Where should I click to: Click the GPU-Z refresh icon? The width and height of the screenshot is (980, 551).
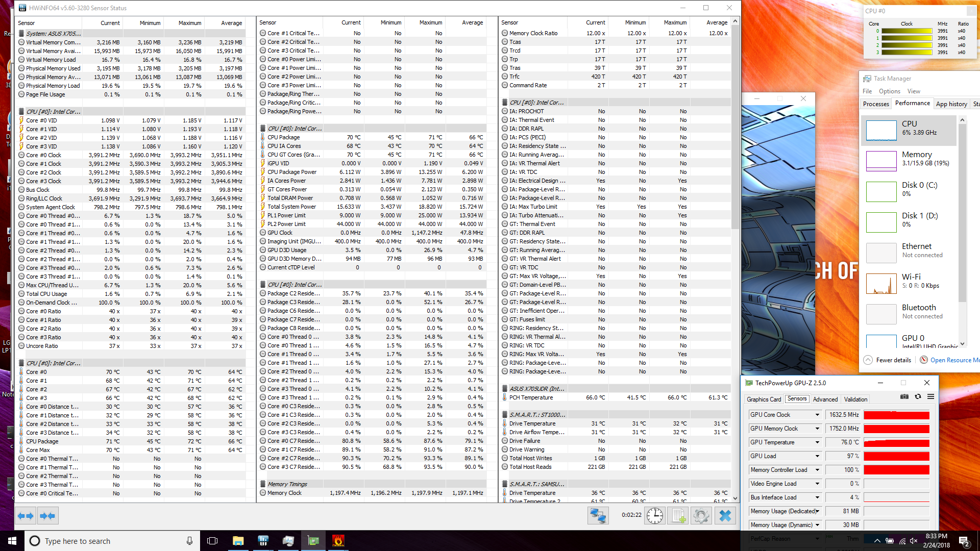918,397
